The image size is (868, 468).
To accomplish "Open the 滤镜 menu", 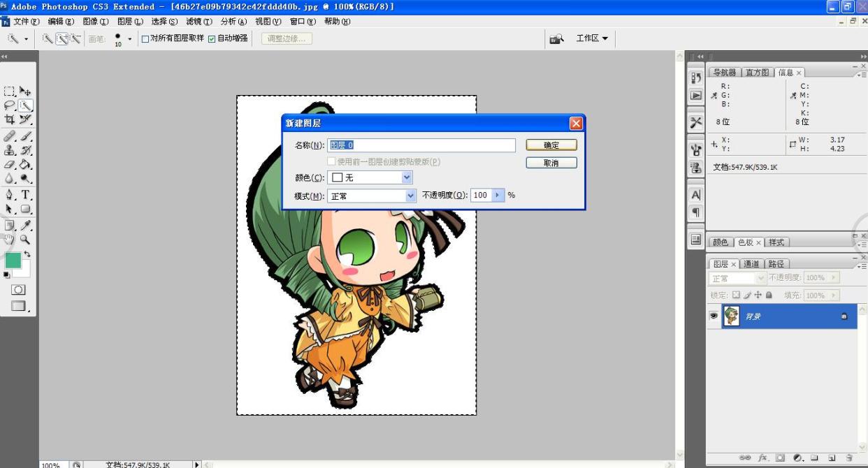I will point(198,22).
